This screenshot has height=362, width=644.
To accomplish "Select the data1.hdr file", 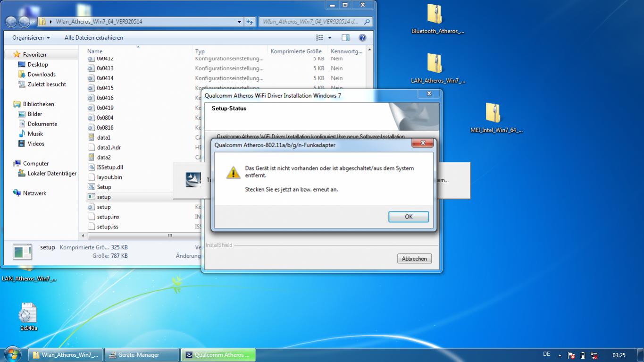I will pos(109,148).
